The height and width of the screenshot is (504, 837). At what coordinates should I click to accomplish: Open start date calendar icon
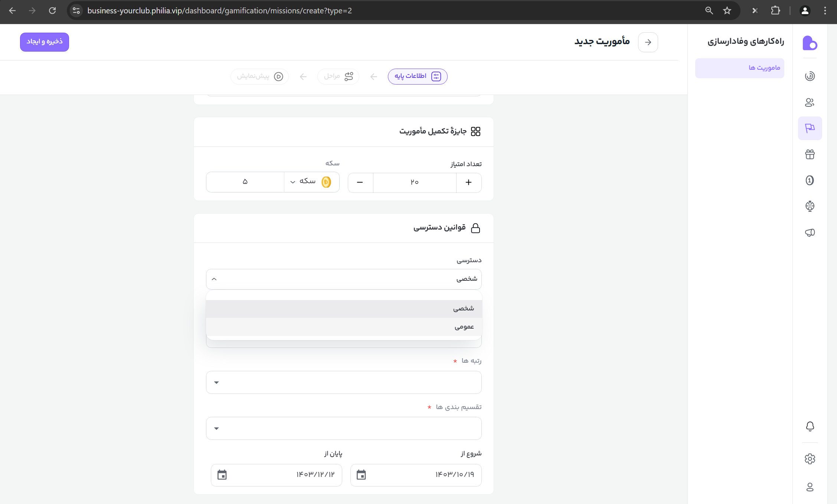coord(361,475)
